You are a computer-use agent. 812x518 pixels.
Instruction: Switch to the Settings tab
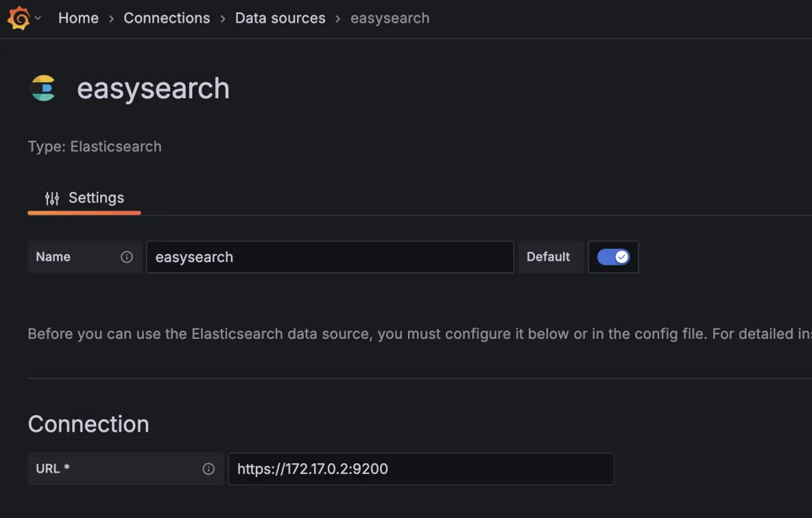click(x=84, y=198)
